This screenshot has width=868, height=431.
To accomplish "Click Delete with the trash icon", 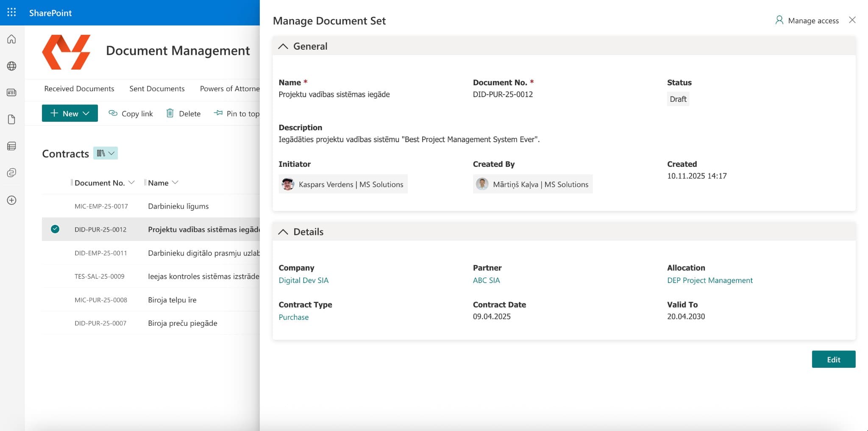I will 183,113.
